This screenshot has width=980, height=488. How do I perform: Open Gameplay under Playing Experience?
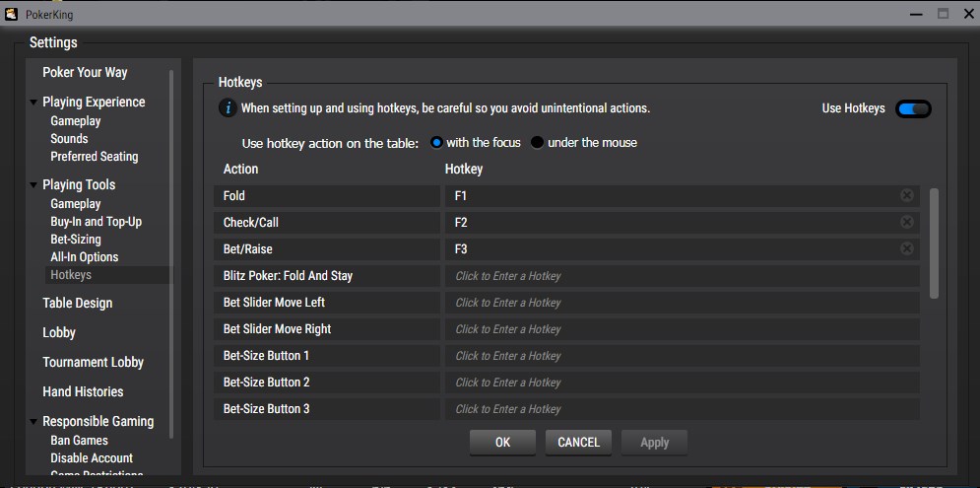click(x=76, y=120)
